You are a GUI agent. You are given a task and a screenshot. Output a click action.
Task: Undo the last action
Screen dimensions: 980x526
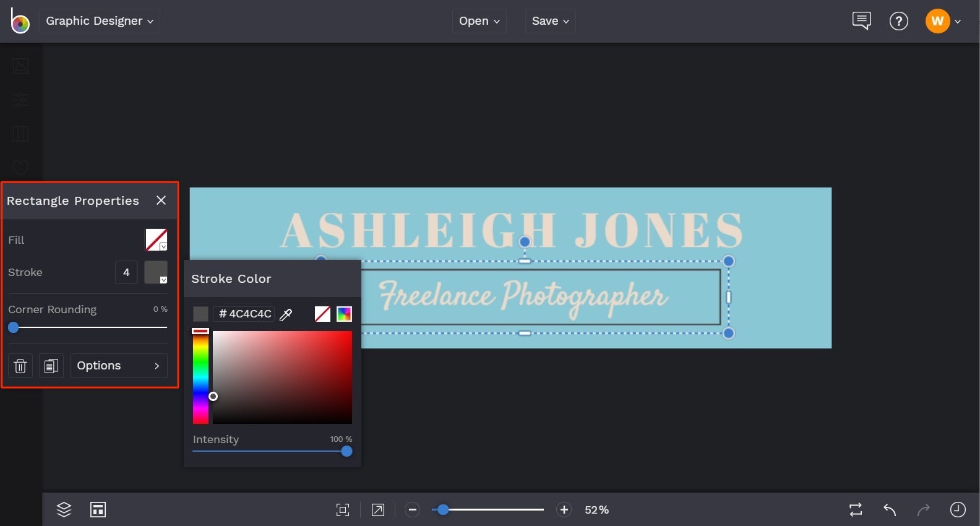[890, 510]
